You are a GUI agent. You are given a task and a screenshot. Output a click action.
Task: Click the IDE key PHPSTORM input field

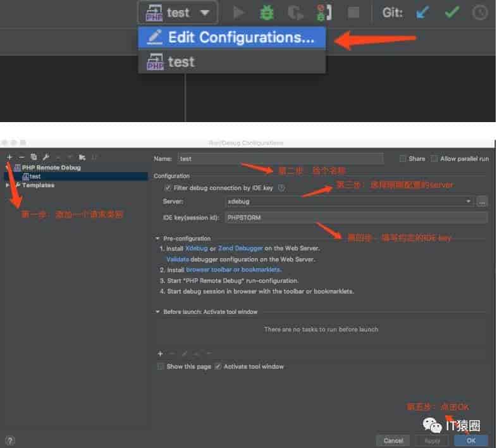point(355,218)
